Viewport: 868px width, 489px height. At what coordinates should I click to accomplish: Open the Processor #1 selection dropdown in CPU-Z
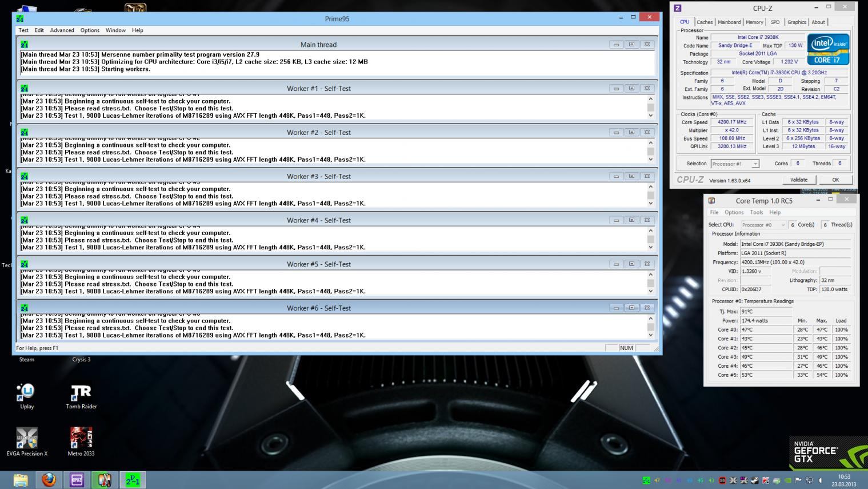735,164
